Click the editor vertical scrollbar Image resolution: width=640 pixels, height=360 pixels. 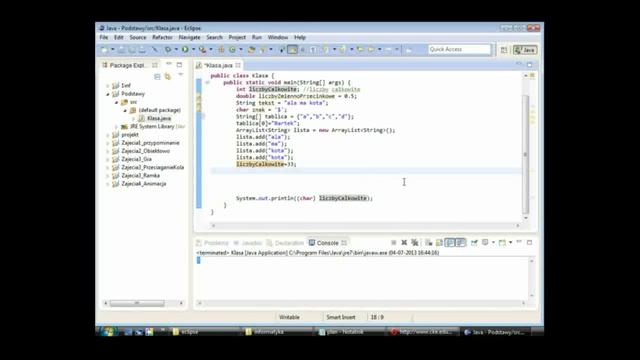coord(526,154)
